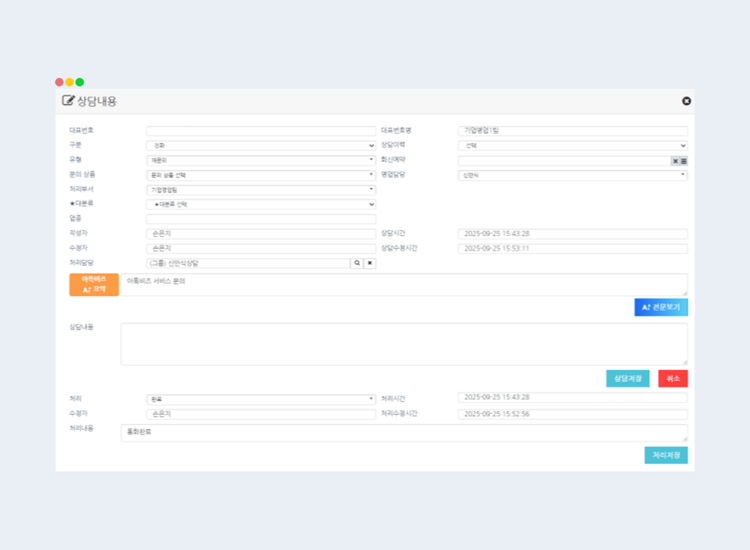Clear the 처리담당 field with X icon
Screen dimensions: 750x550
coord(370,263)
